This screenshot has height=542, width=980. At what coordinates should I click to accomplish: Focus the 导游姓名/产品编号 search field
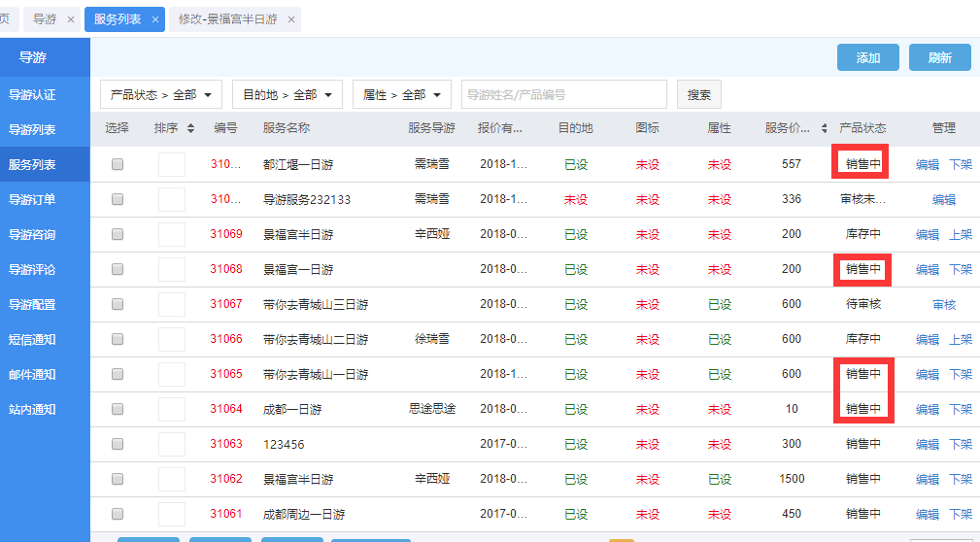pos(563,94)
